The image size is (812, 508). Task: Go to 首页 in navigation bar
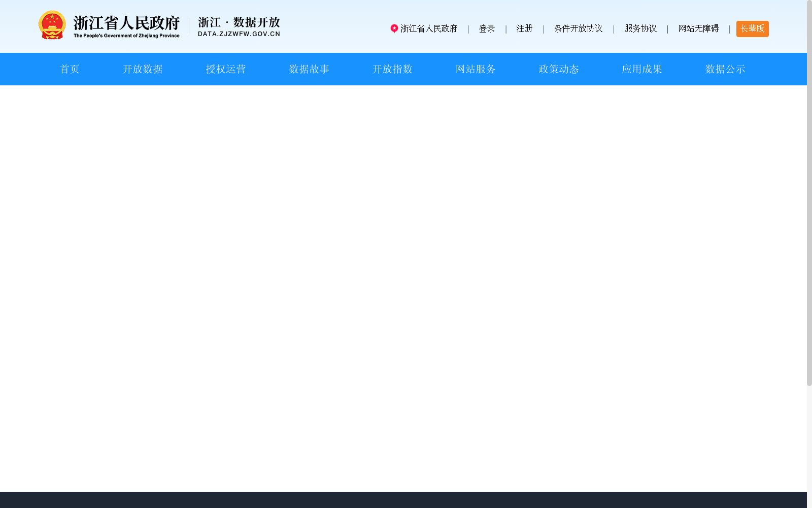(x=70, y=69)
